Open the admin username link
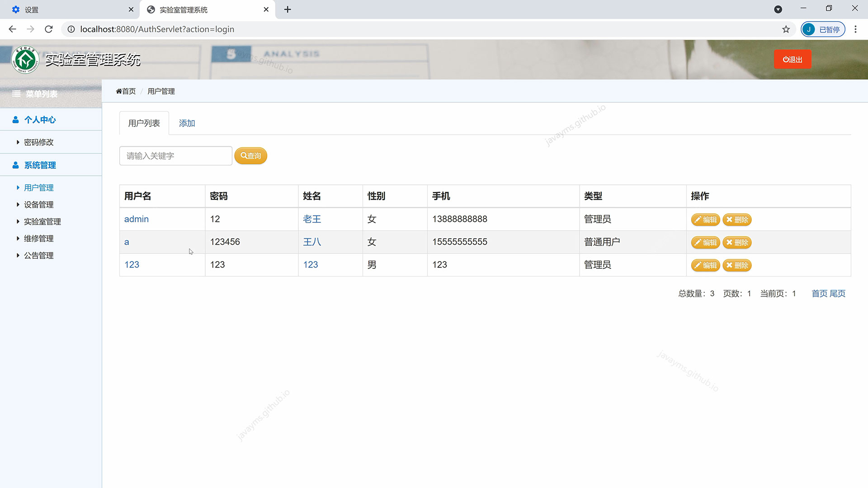The height and width of the screenshot is (488, 868). click(136, 219)
